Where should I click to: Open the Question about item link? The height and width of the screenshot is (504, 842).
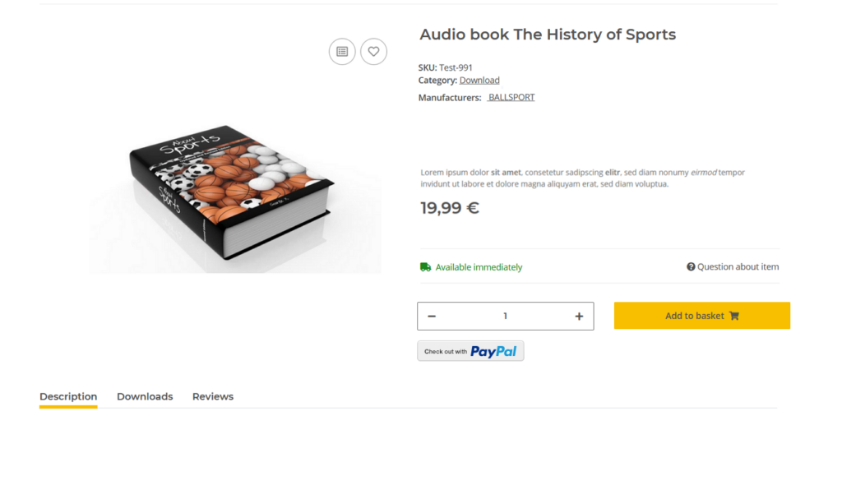click(738, 267)
